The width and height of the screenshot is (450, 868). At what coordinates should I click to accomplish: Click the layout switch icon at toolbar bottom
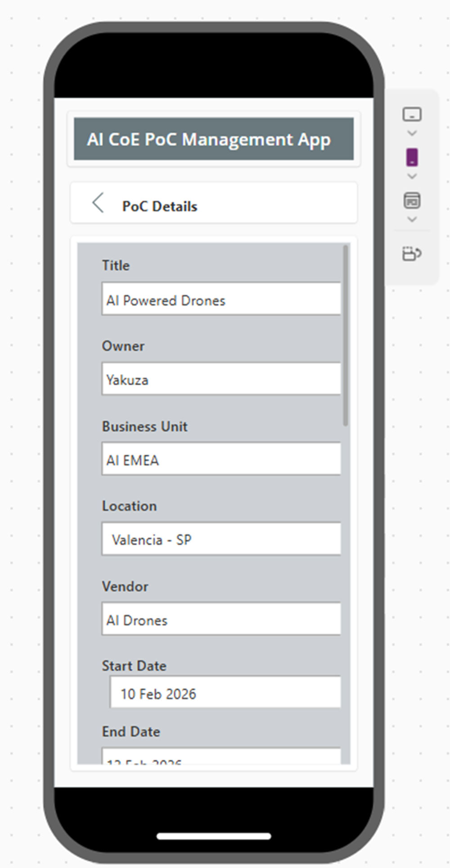[412, 254]
